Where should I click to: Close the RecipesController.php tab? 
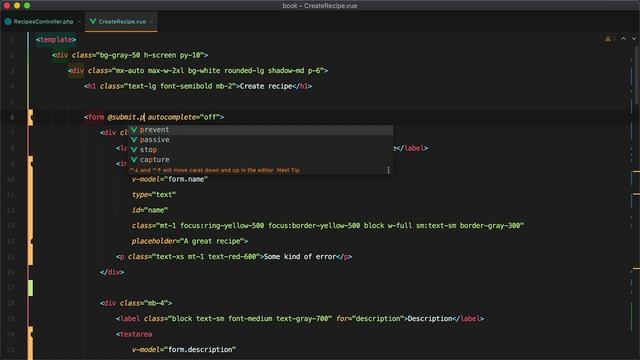pyautogui.click(x=80, y=21)
